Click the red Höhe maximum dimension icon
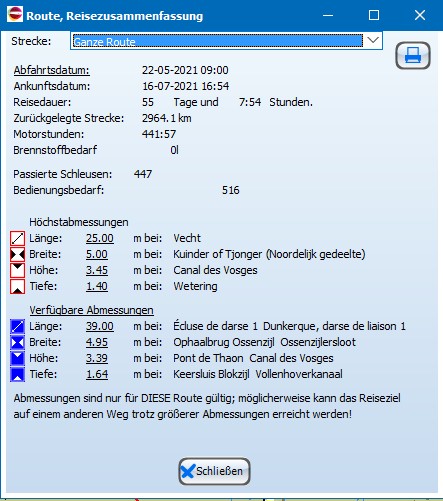This screenshot has height=501, width=443. 17,270
